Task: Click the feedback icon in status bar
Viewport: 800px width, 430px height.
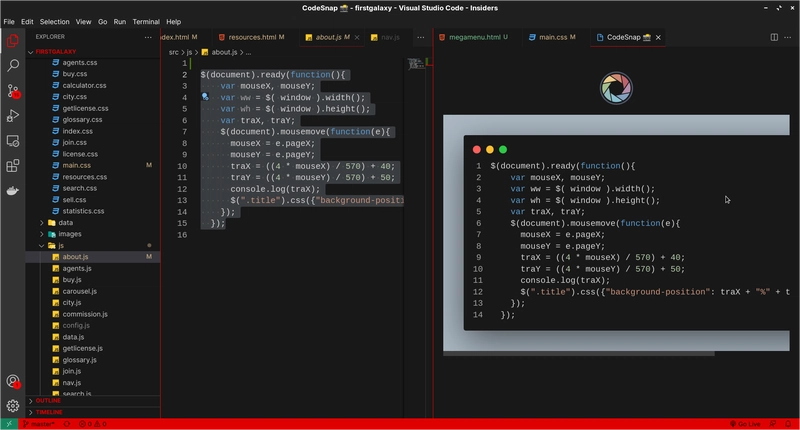Action: click(773, 424)
